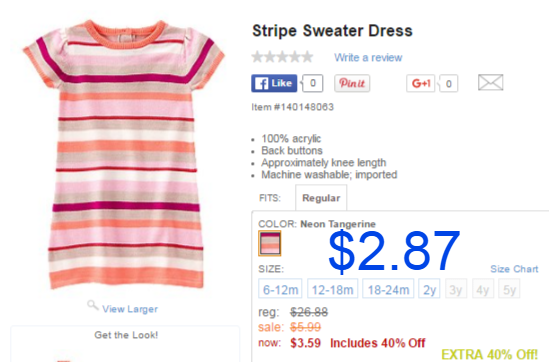This screenshot has width=549, height=362.
Task: Select the Neon Tangerine color swatch
Action: tap(270, 243)
